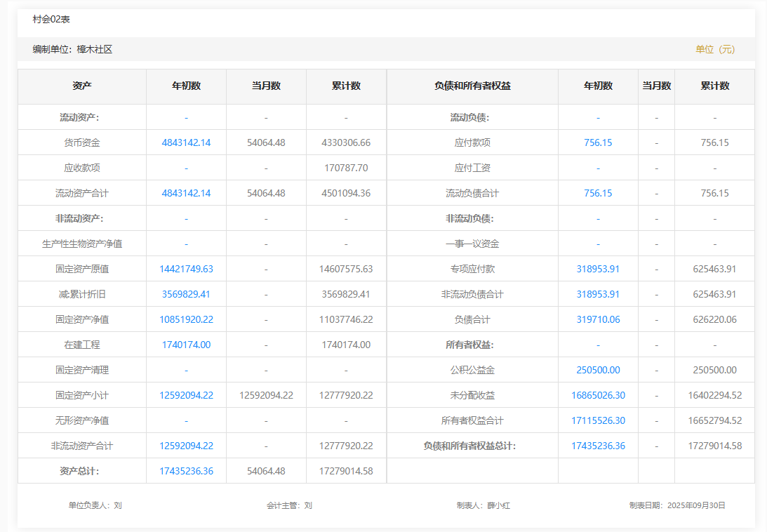Click 专项应付款 年初数 link 318953.91
767x532 pixels.
point(598,269)
